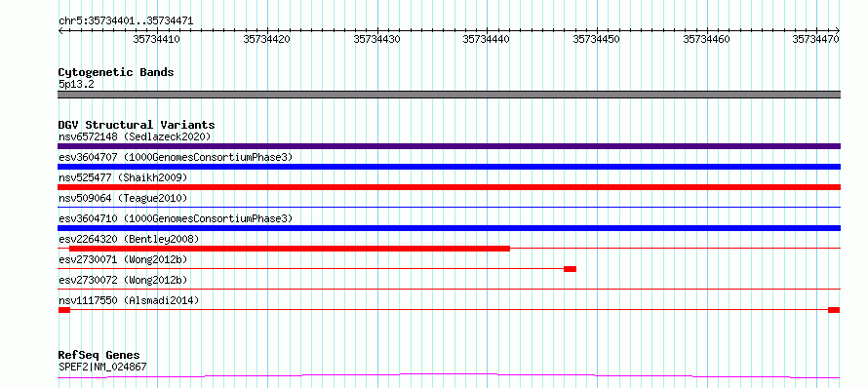Click the chr5:35734401..35734471 region label
The image size is (868, 388).
tap(126, 21)
